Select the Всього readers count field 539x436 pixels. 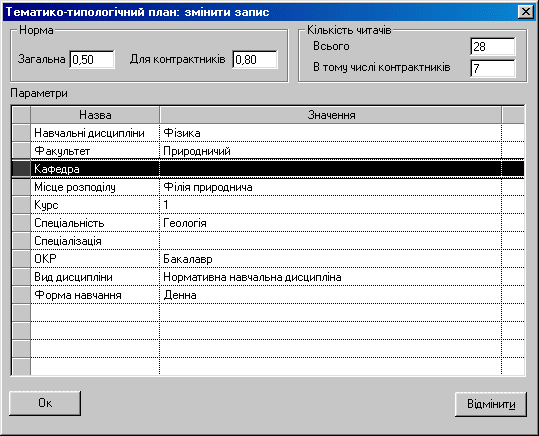click(493, 46)
